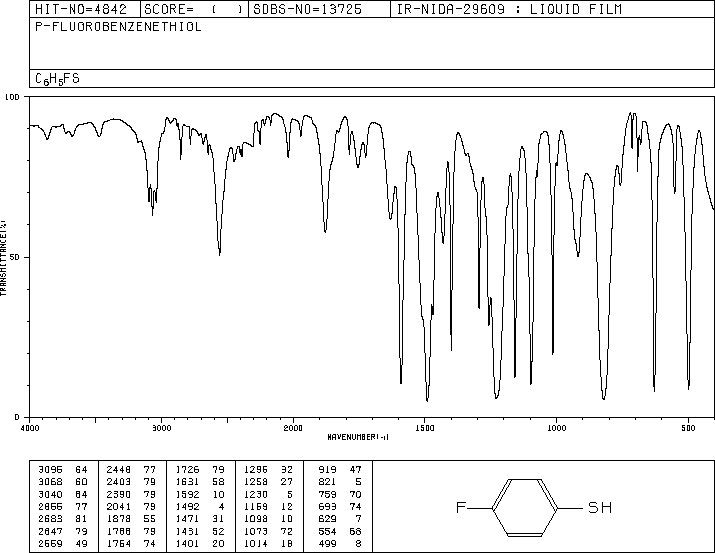Click the C6H5FS molecular formula
The image size is (715, 553).
[57, 79]
